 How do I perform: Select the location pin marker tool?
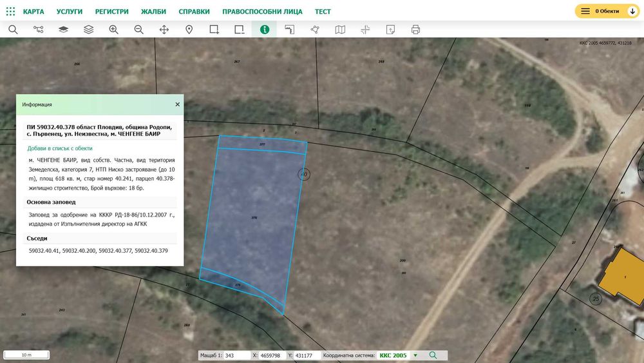[x=189, y=30]
